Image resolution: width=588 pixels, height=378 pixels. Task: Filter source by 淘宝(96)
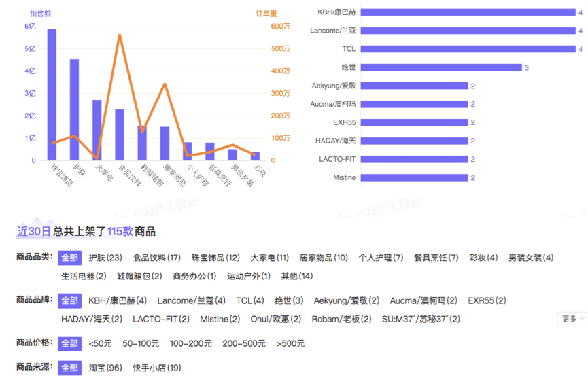[x=105, y=368]
